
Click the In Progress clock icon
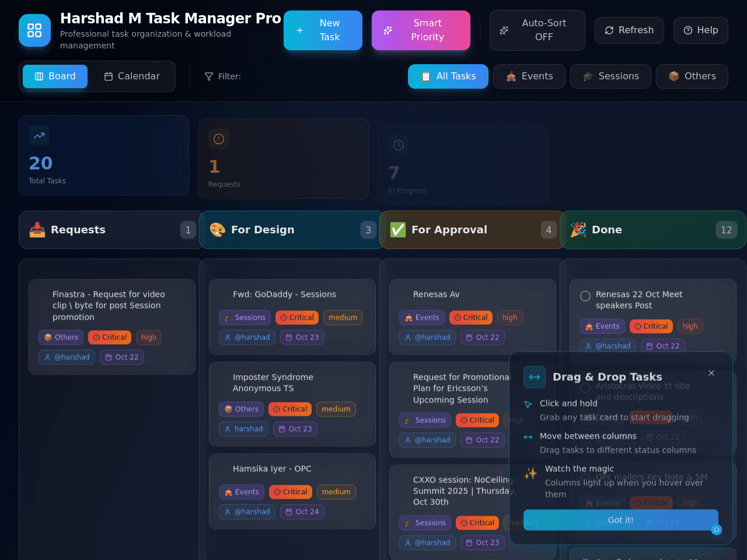pos(399,145)
